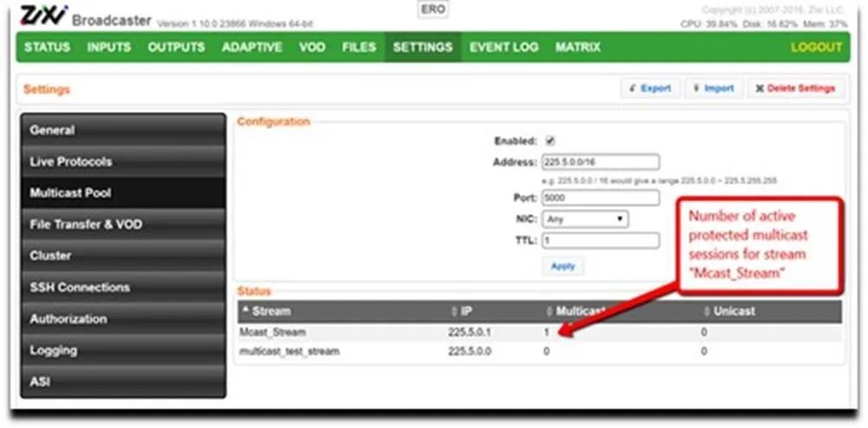
Task: Click IP 225.5.0.0 cell
Action: coord(470,352)
